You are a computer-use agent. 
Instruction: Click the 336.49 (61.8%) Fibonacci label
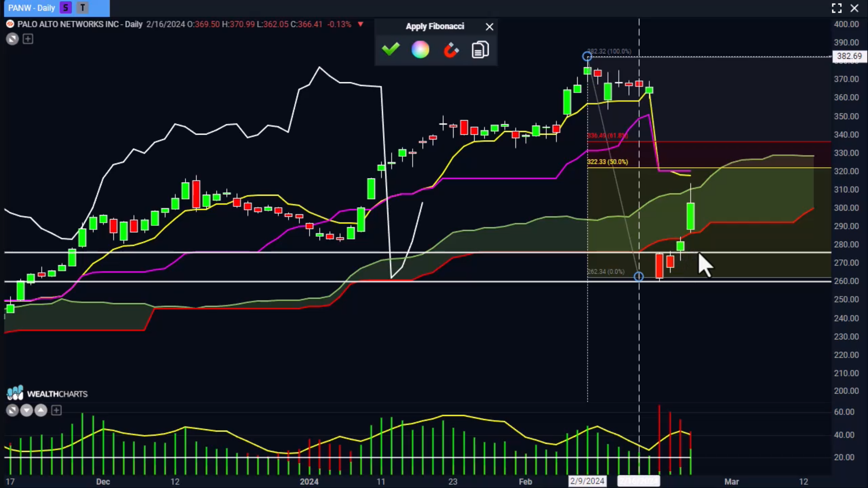tap(608, 136)
